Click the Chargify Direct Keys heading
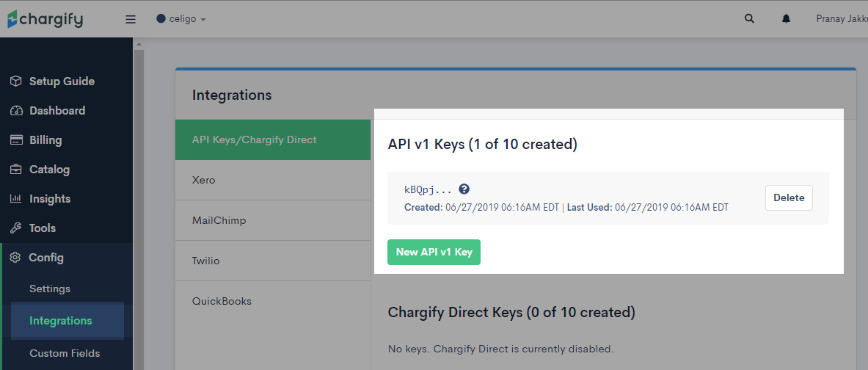Screen dimensions: 868x370 (x=511, y=313)
